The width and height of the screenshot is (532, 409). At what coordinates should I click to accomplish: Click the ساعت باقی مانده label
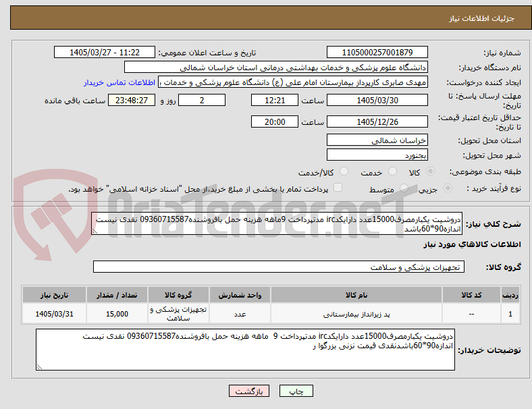click(x=75, y=101)
